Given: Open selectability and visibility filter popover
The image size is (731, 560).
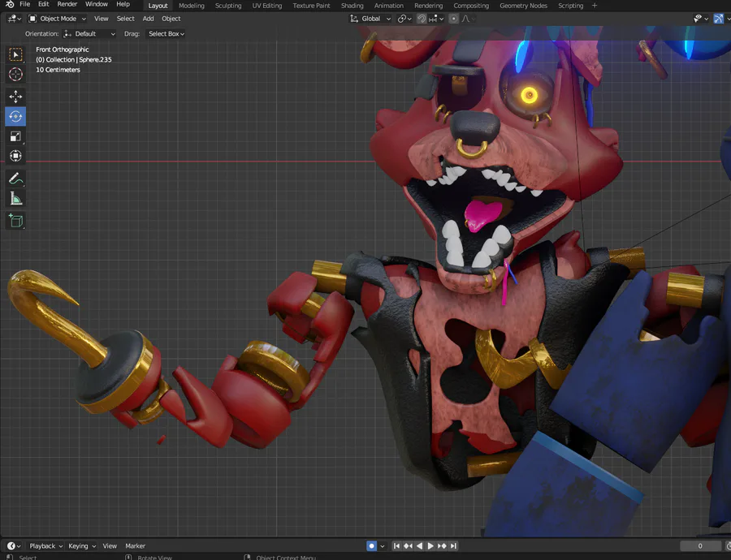Looking at the screenshot, I should 701,19.
